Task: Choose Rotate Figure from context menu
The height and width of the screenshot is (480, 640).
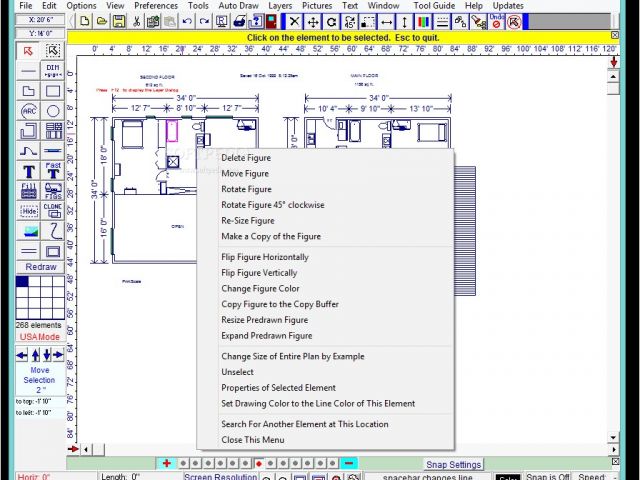Action: 246,189
